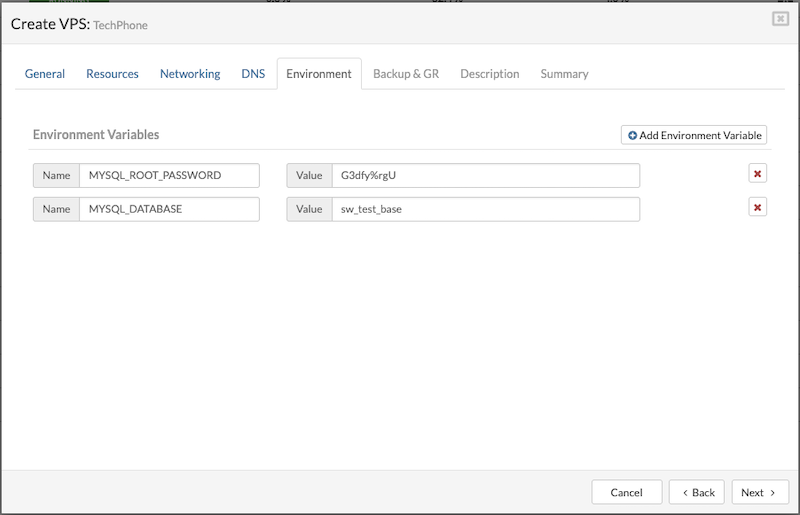800x515 pixels.
Task: Click Add Environment Variable button
Action: coord(694,135)
